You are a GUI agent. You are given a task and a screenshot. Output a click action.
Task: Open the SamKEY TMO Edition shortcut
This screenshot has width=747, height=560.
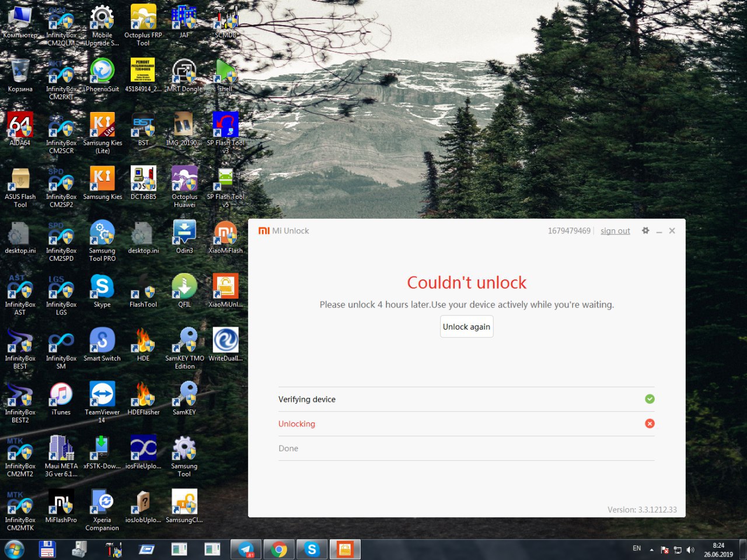click(x=184, y=349)
